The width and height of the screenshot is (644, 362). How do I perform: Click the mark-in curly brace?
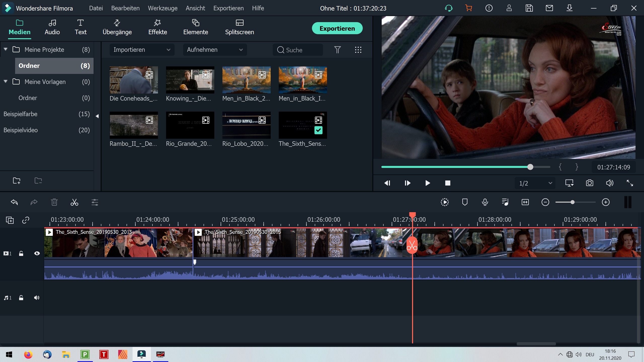click(560, 167)
